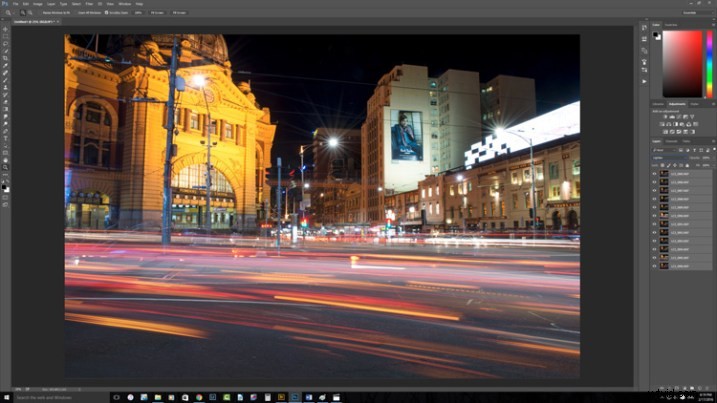Select the Quick Selection tool
This screenshot has height=403, width=717.
coord(5,51)
